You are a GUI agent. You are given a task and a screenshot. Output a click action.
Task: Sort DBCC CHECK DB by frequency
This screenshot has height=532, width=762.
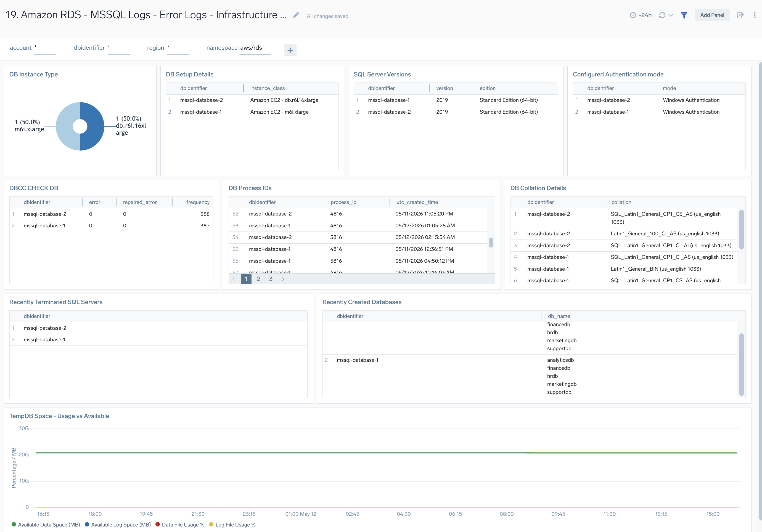point(198,202)
